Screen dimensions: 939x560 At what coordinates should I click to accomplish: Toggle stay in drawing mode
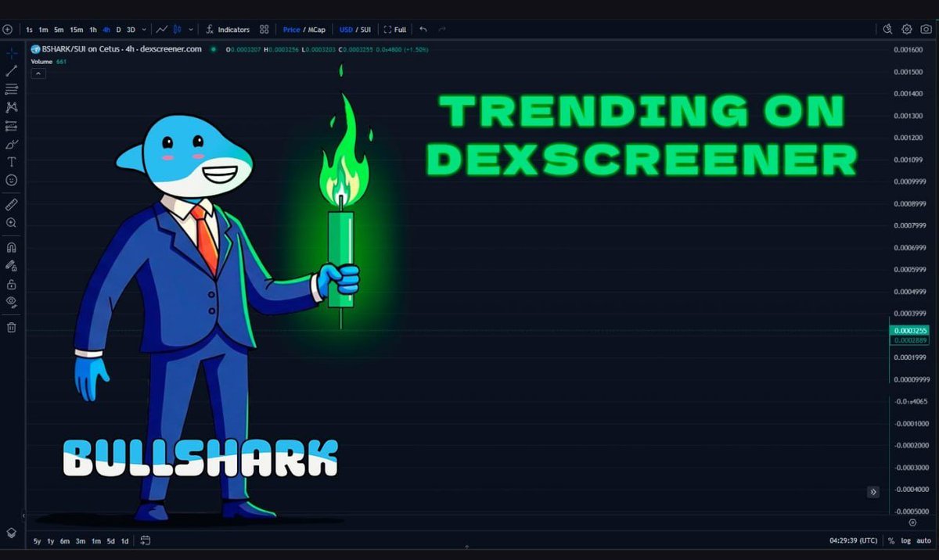(x=12, y=266)
